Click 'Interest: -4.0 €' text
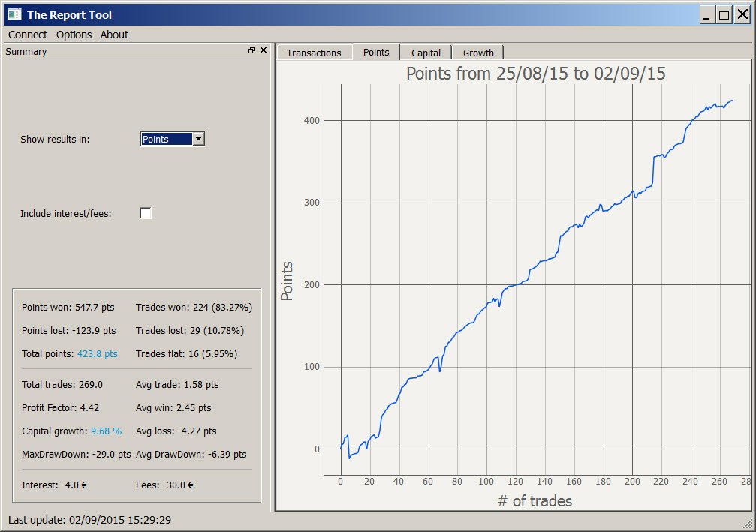This screenshot has width=756, height=532. (55, 485)
